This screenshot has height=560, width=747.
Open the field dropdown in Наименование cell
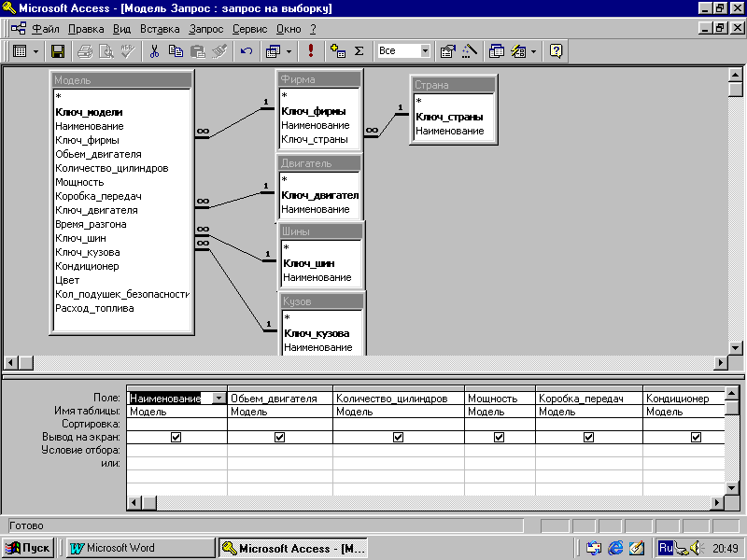coord(218,398)
